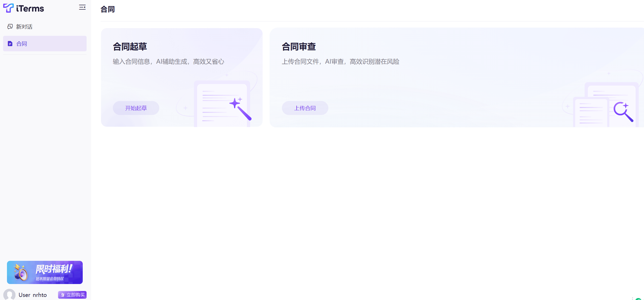Collapse the sidebar using the toggle icon

[82, 7]
